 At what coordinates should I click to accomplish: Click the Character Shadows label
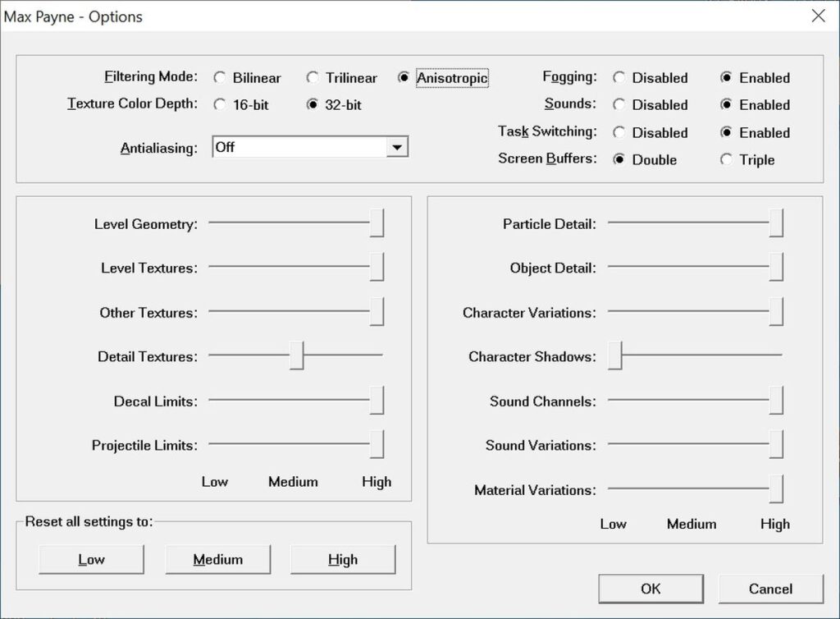point(532,356)
